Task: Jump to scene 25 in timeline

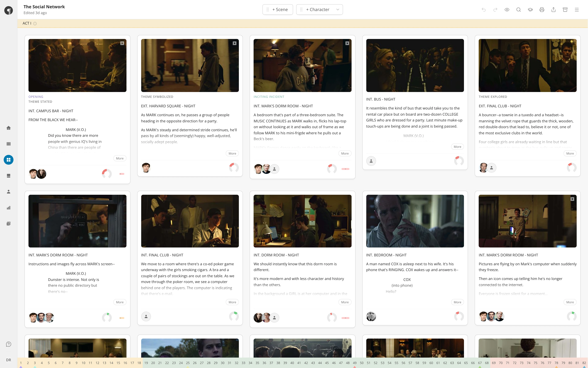Action: pyautogui.click(x=188, y=363)
